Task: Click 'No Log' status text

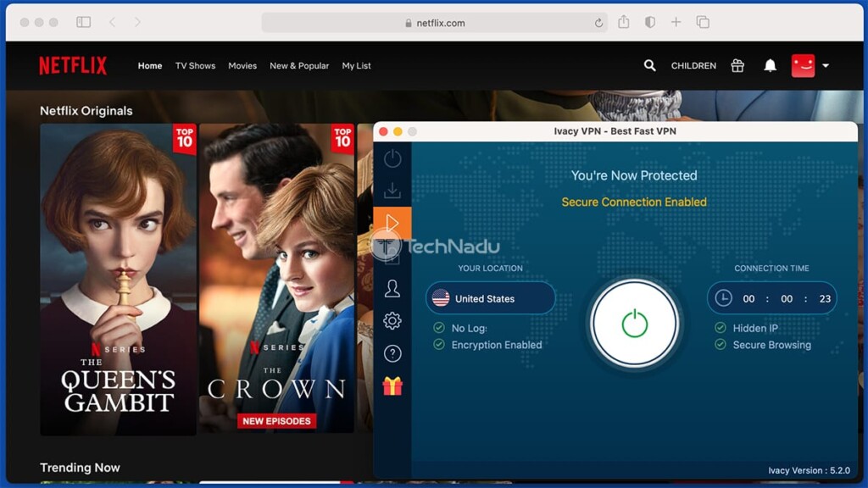Action: [470, 328]
